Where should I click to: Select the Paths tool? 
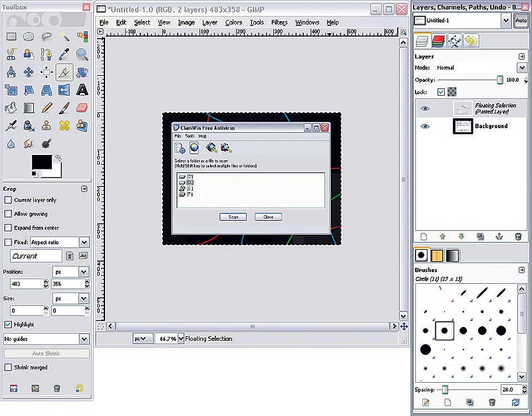click(47, 54)
